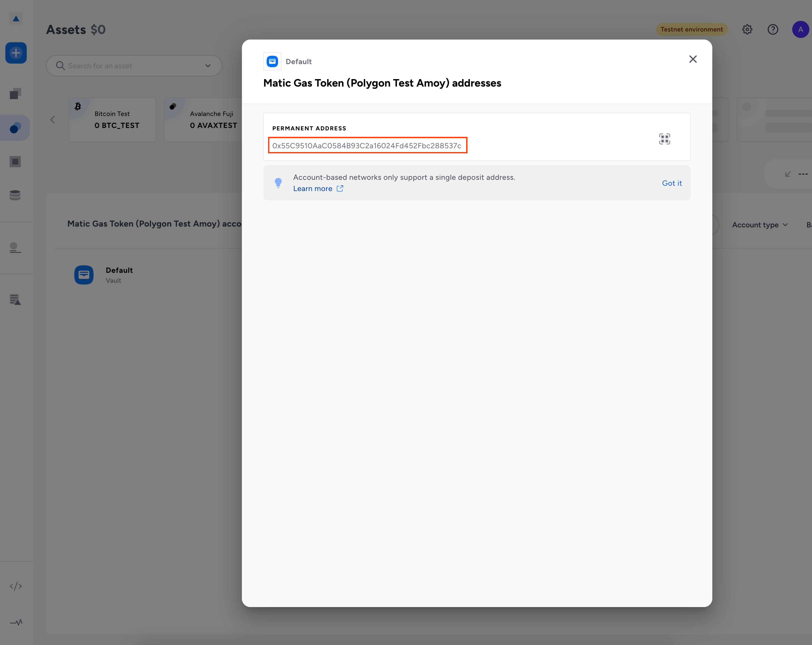Click the blue plus button in the sidebar
This screenshot has height=645, width=812.
[x=16, y=53]
